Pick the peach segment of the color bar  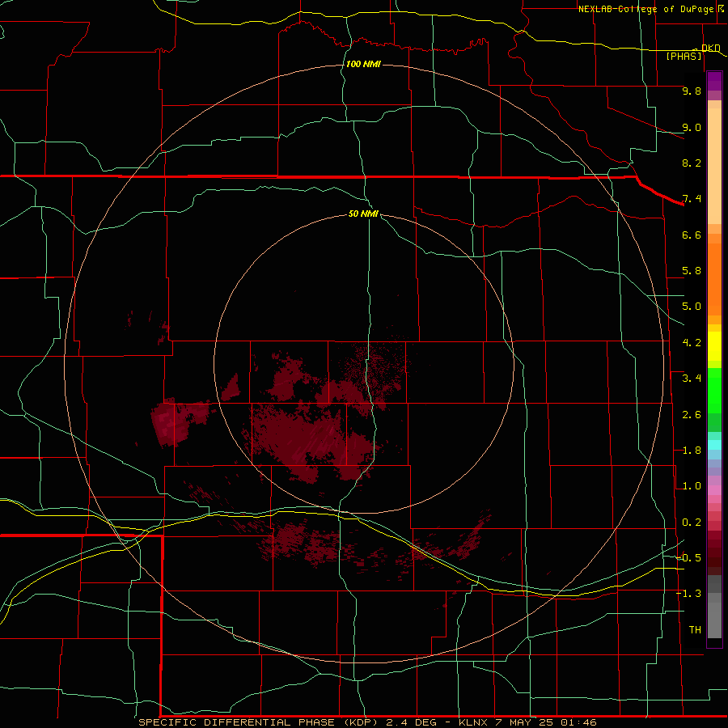pos(714,166)
